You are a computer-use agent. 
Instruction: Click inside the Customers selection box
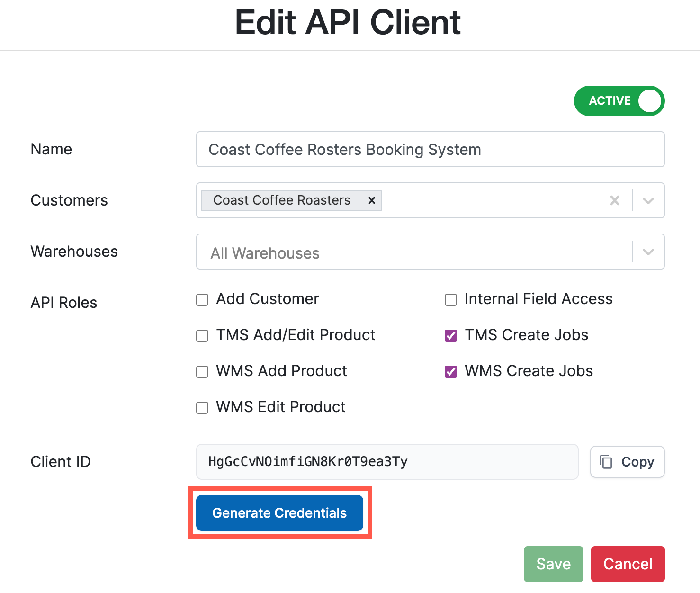(x=474, y=200)
